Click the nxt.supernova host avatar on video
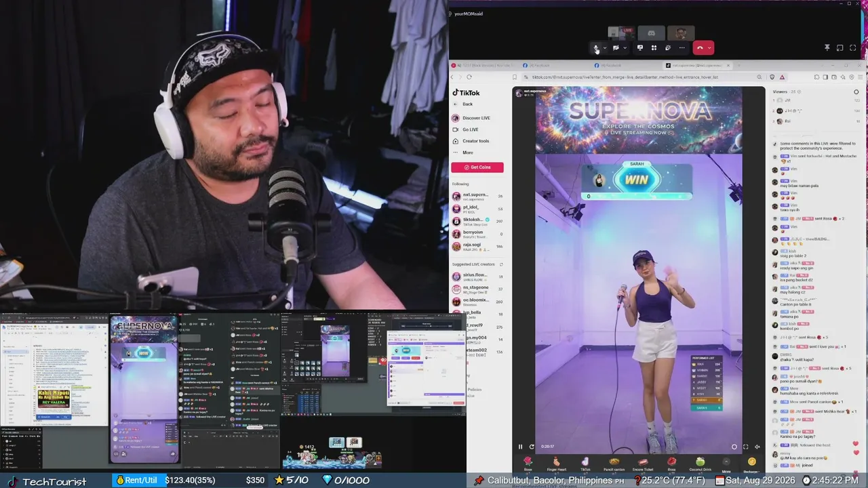The width and height of the screenshot is (868, 488). [518, 92]
